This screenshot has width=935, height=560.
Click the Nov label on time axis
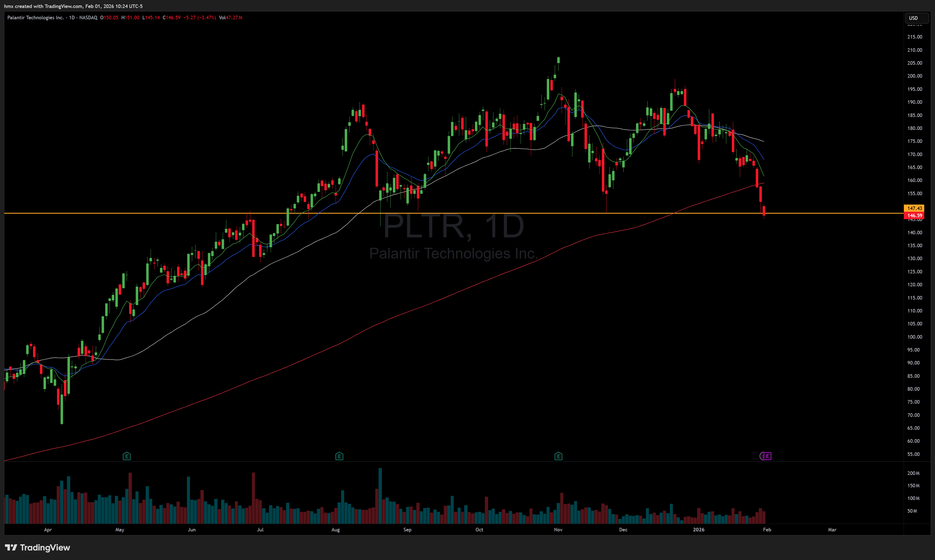[558, 529]
